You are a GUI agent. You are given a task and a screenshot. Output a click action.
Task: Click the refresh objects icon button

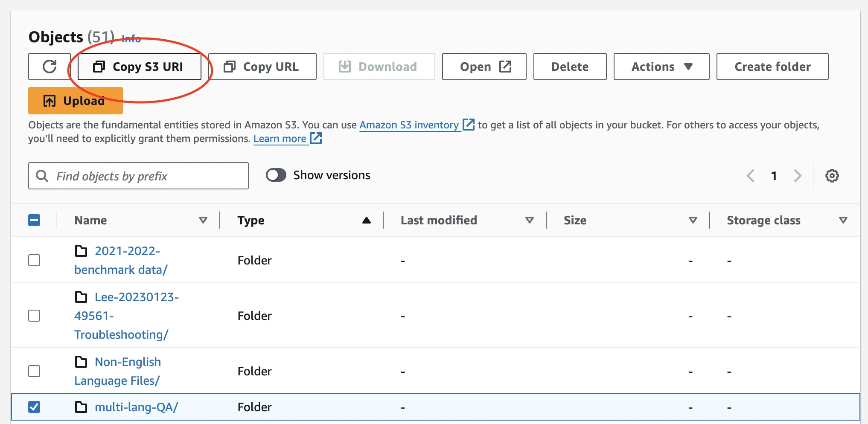(x=50, y=67)
